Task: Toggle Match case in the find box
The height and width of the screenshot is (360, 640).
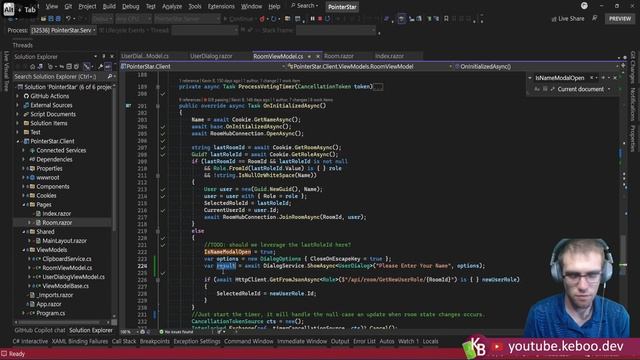Action: (x=537, y=89)
